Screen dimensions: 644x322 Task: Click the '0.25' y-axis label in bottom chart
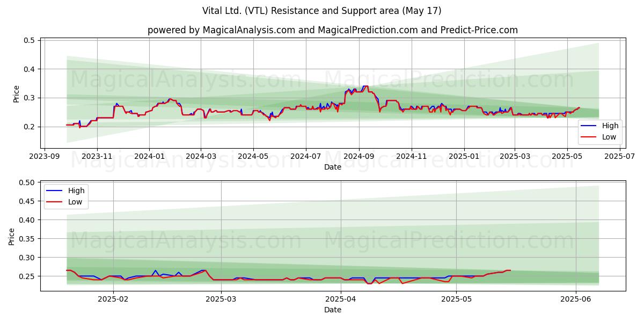(27, 276)
